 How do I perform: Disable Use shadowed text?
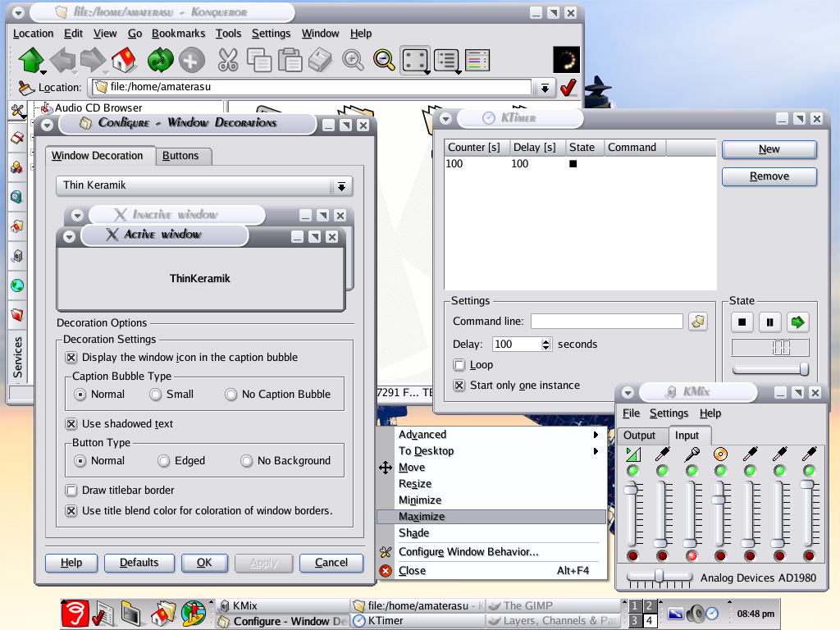point(71,424)
